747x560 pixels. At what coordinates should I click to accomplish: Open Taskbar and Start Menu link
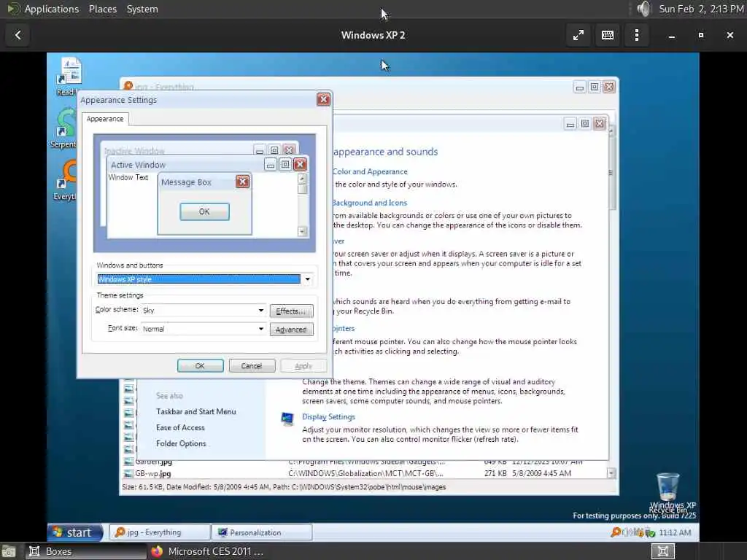(196, 411)
